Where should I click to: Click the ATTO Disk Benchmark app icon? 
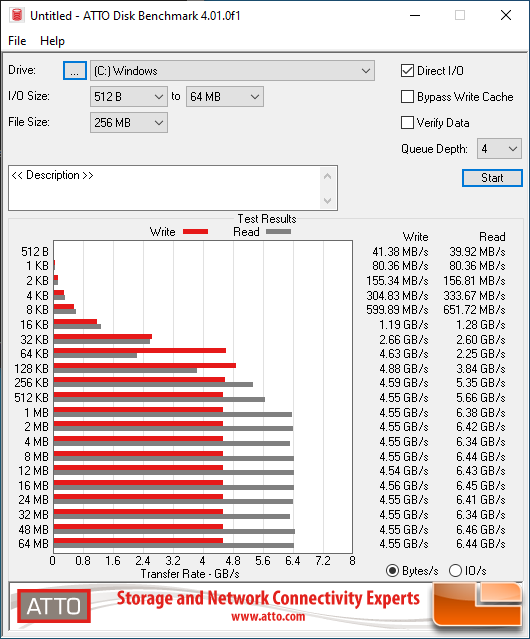coord(17,15)
